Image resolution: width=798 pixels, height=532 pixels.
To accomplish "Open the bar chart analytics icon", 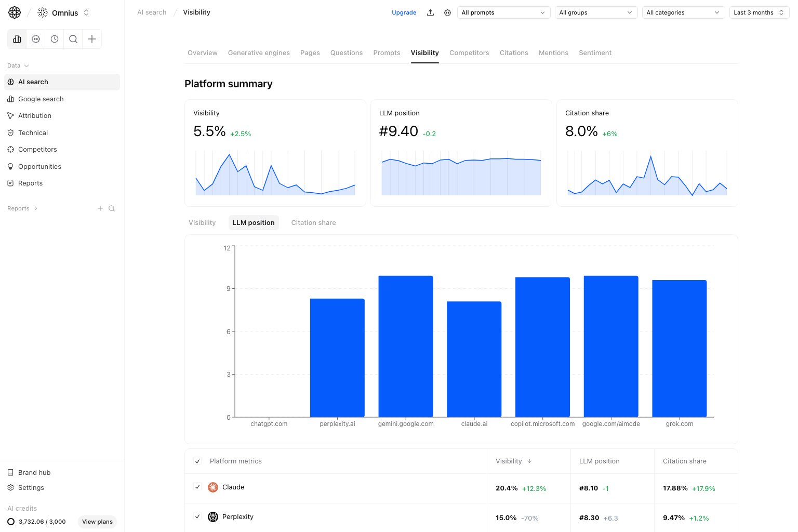I will pyautogui.click(x=17, y=39).
